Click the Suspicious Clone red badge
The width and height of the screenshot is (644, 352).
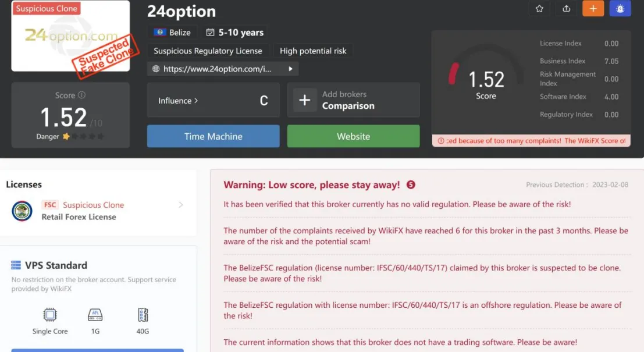click(47, 8)
